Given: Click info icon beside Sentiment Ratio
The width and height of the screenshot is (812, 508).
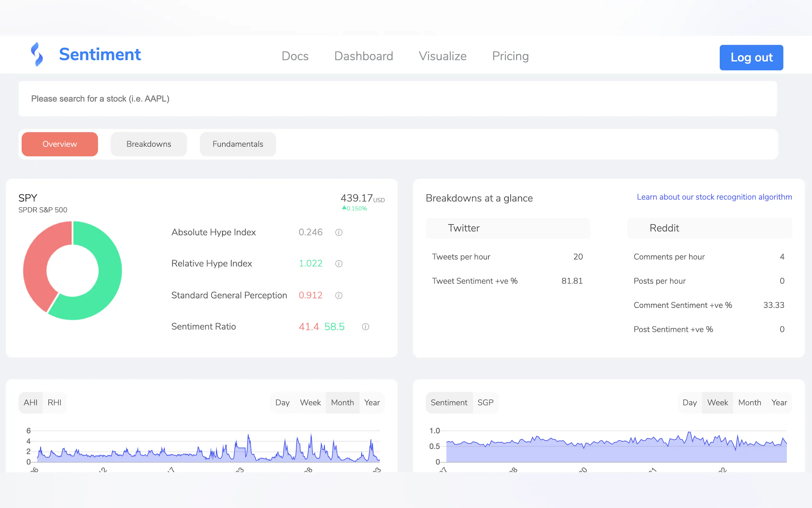Looking at the screenshot, I should click(x=365, y=327).
